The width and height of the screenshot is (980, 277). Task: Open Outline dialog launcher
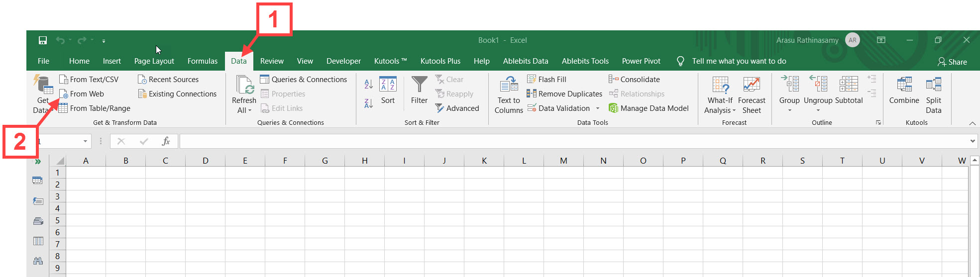[x=878, y=122]
